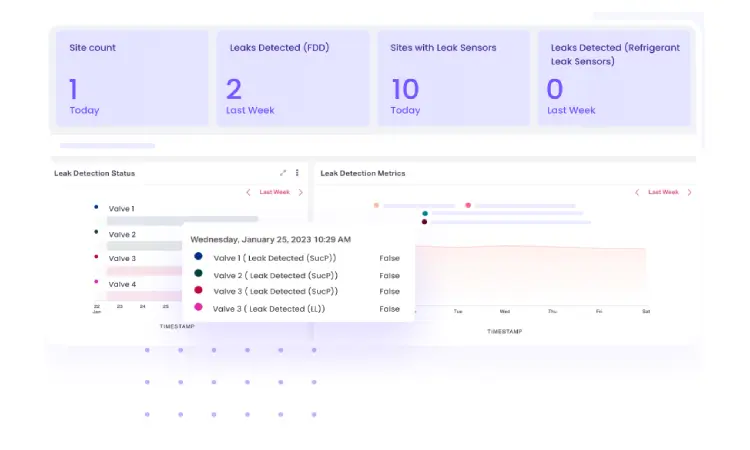Click the Valve 1 legend dot
Screen dimensions: 750x450
tap(96, 207)
